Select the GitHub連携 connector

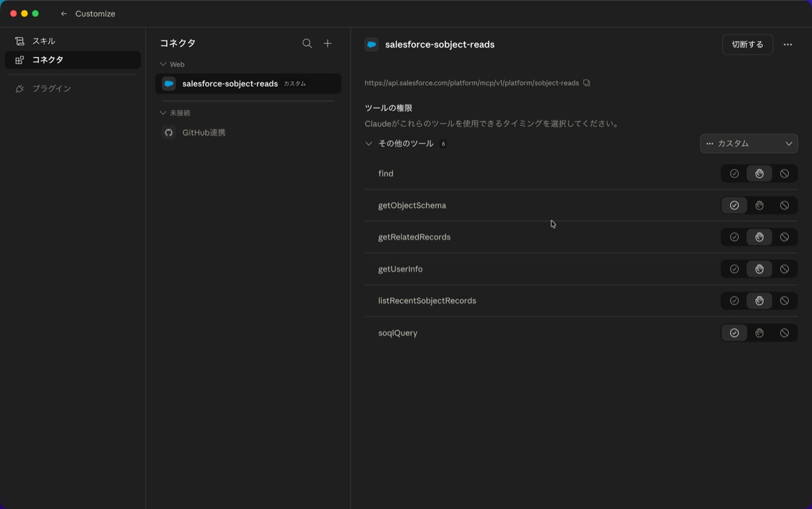(204, 132)
